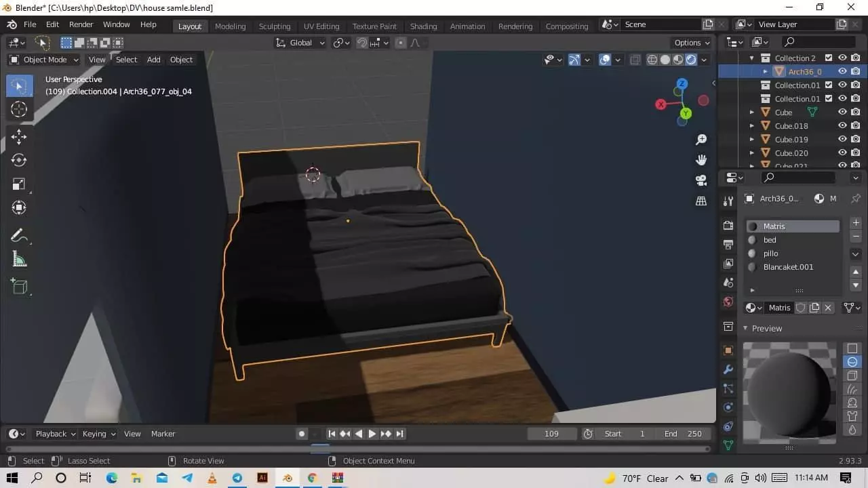The width and height of the screenshot is (868, 488).
Task: Jump to the end frame in the timeline
Action: point(400,434)
